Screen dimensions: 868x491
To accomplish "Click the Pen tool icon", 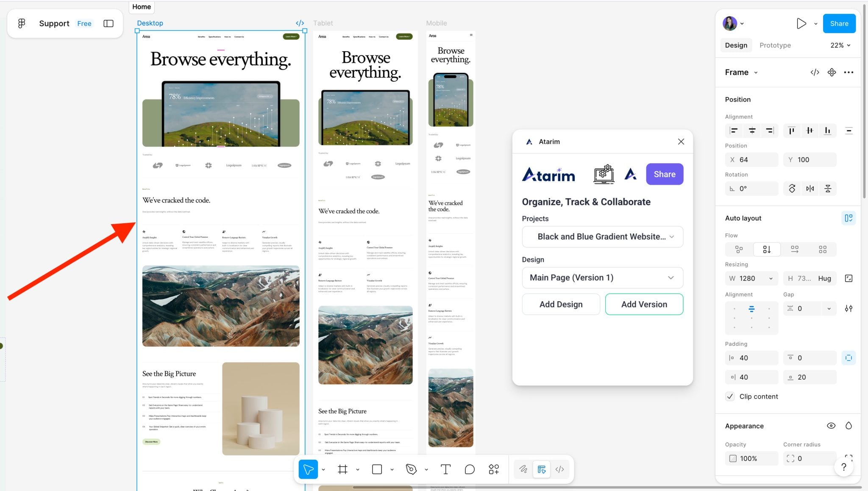I will tap(411, 469).
